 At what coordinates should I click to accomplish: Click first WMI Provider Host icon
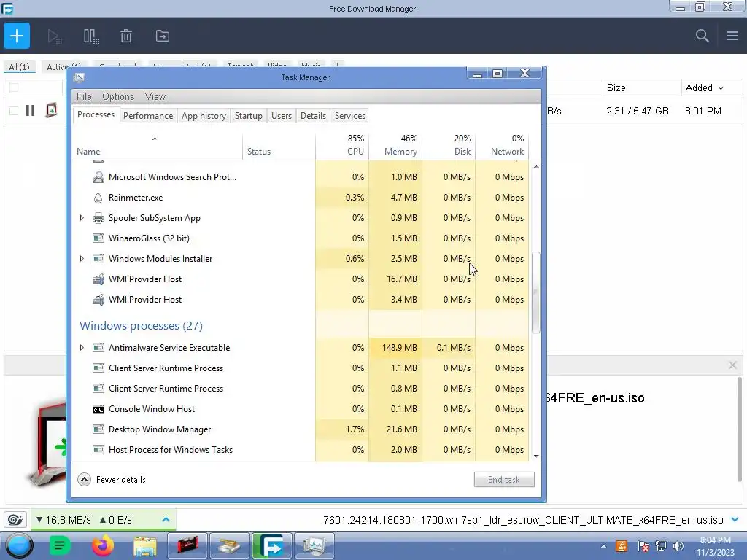(98, 279)
